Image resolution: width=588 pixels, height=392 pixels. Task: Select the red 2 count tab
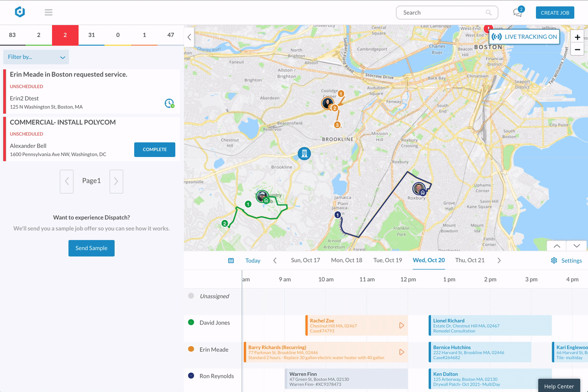point(65,35)
